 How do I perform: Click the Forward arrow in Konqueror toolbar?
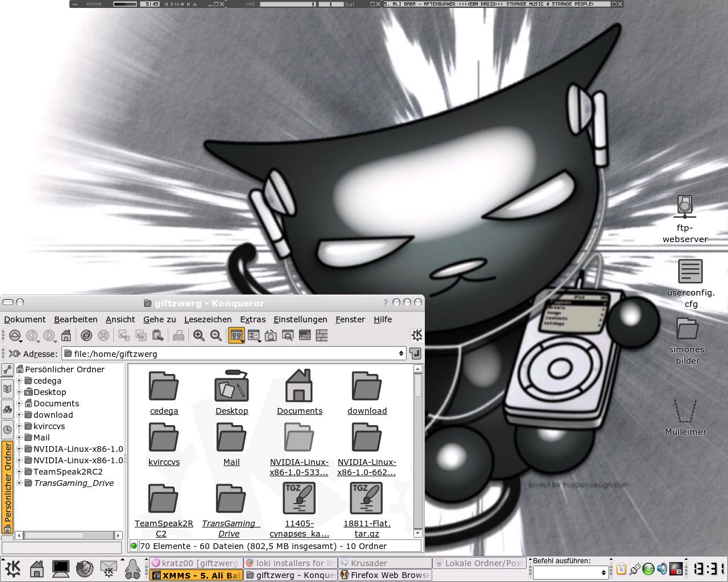coord(49,335)
